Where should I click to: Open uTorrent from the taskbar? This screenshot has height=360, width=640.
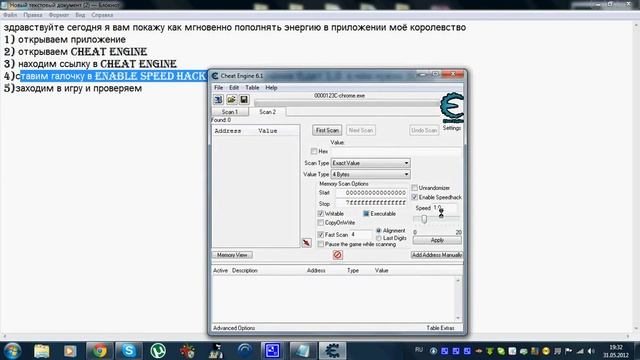pyautogui.click(x=158, y=351)
